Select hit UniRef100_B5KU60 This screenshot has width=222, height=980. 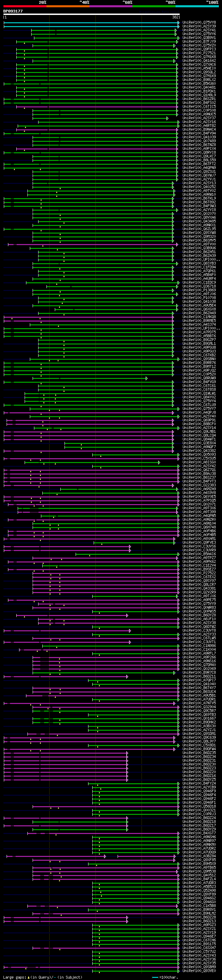199,84
